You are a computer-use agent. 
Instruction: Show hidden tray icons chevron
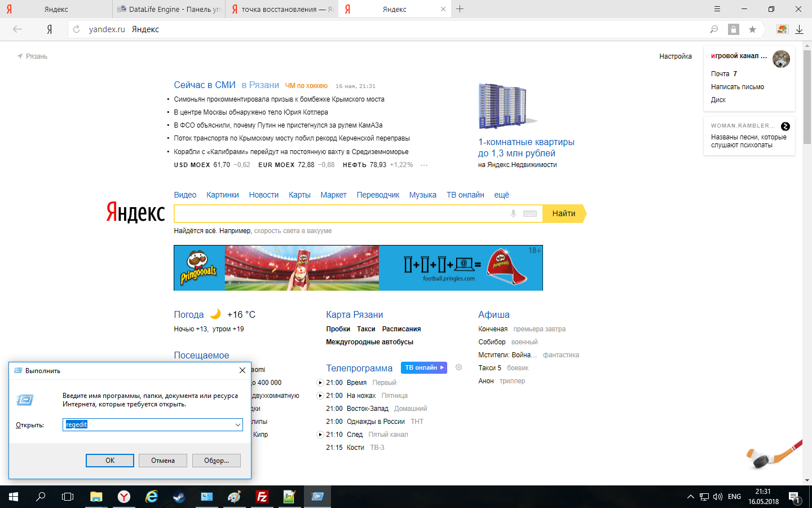pos(690,497)
